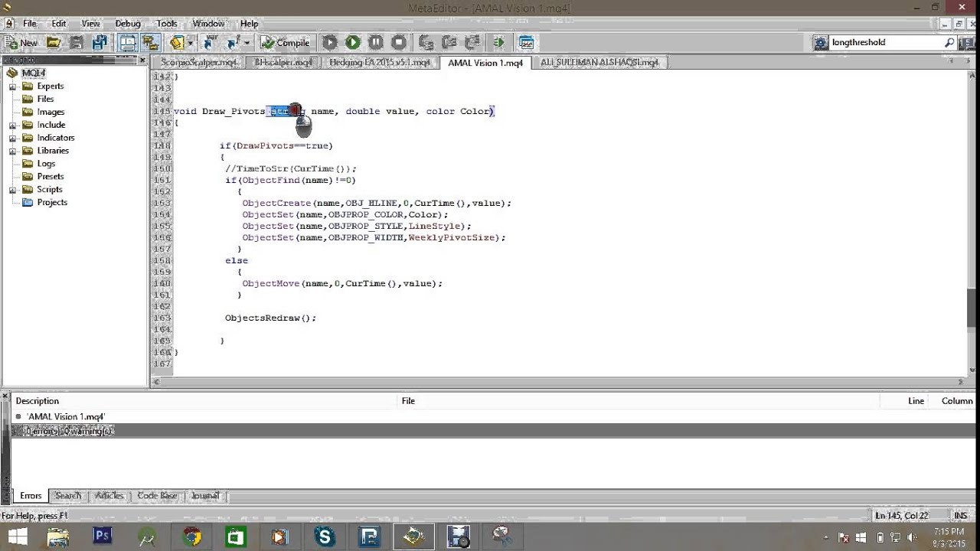Switch to ScorpioScalper.mq4 tab
Image resolution: width=980 pixels, height=551 pixels.
click(x=199, y=63)
